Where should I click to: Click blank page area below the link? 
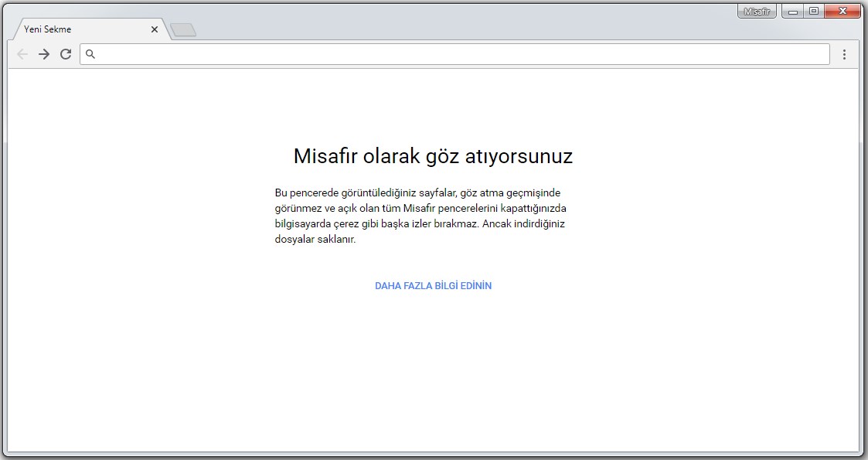[433, 371]
